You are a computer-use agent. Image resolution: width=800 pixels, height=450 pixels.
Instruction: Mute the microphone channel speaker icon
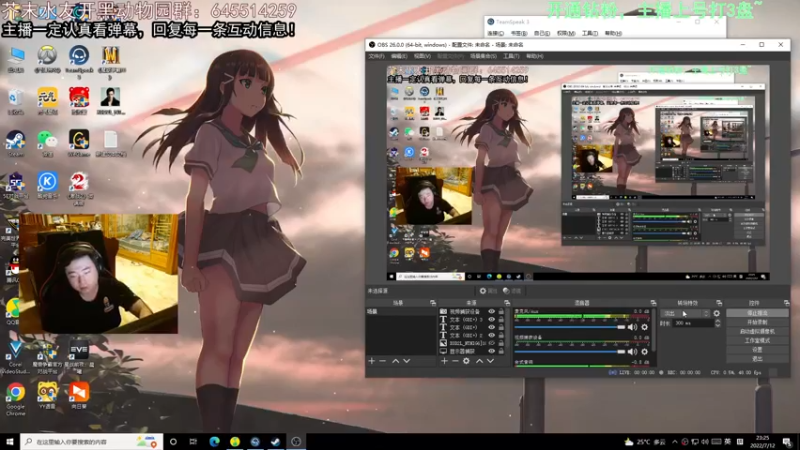tap(633, 327)
